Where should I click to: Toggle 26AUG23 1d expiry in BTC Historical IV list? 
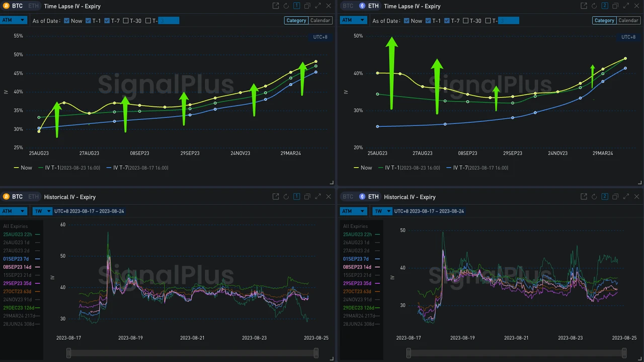[x=21, y=242]
